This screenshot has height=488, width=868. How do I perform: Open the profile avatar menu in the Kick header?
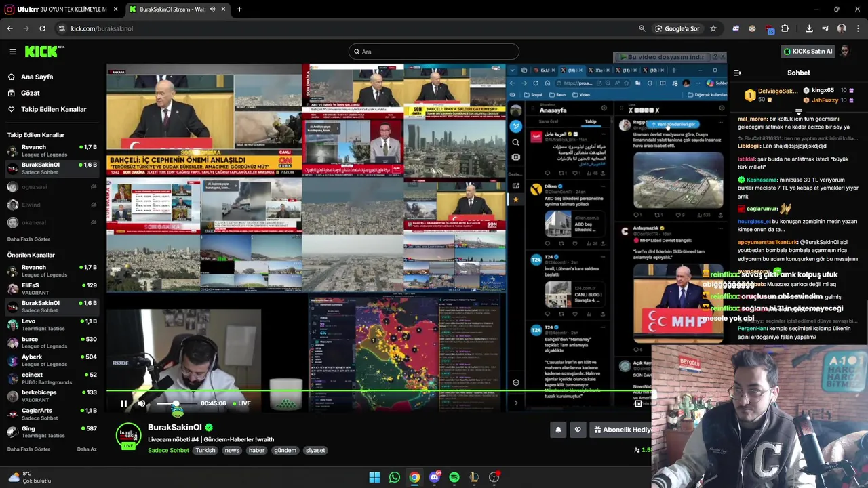point(844,52)
